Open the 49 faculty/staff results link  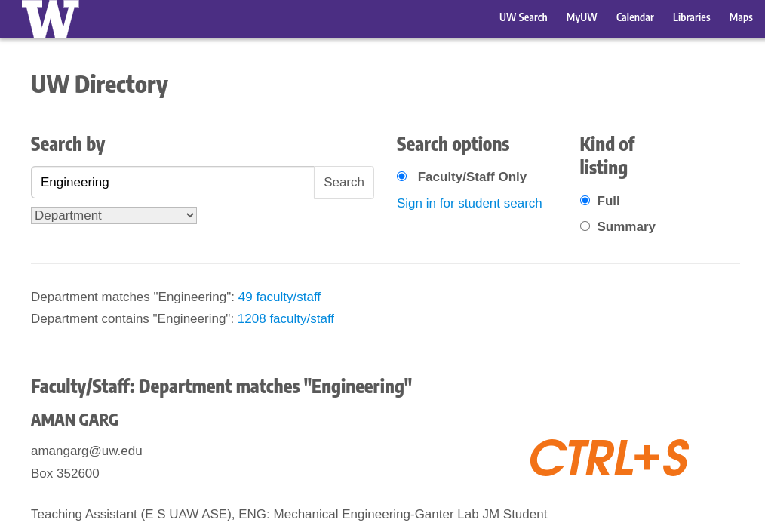[279, 297]
